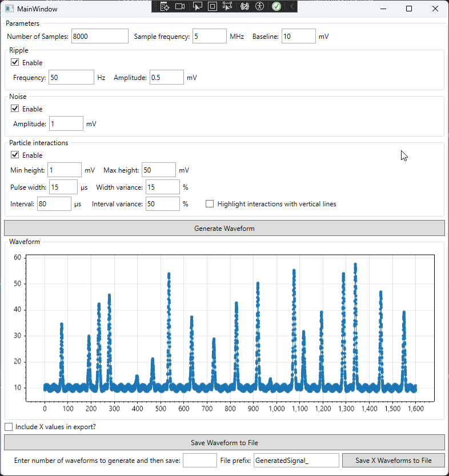This screenshot has width=449, height=476.
Task: Click the Number of Samples input field
Action: click(99, 36)
